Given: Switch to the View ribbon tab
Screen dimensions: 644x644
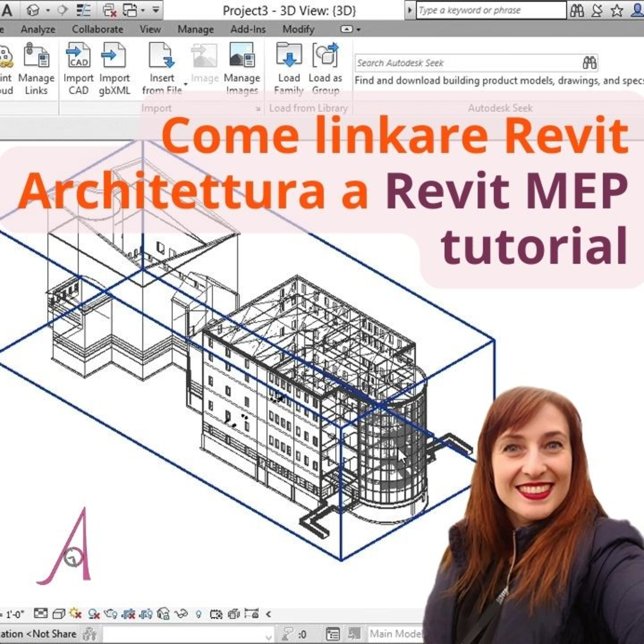Looking at the screenshot, I should pyautogui.click(x=150, y=29).
